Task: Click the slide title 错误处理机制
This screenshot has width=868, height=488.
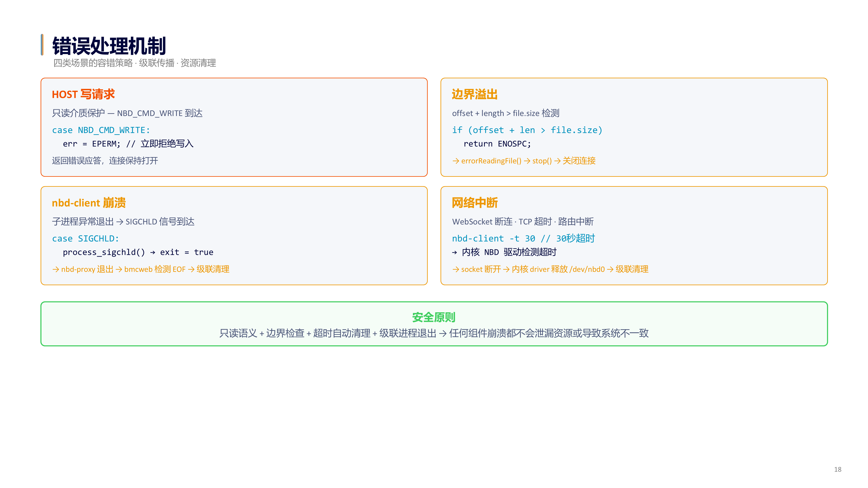Action: [109, 46]
